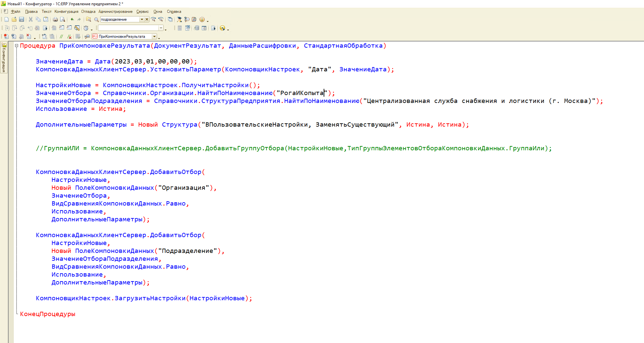
Task: Collapse the Процедура ПриКомпоновкеРезультата code block
Action: (16, 46)
